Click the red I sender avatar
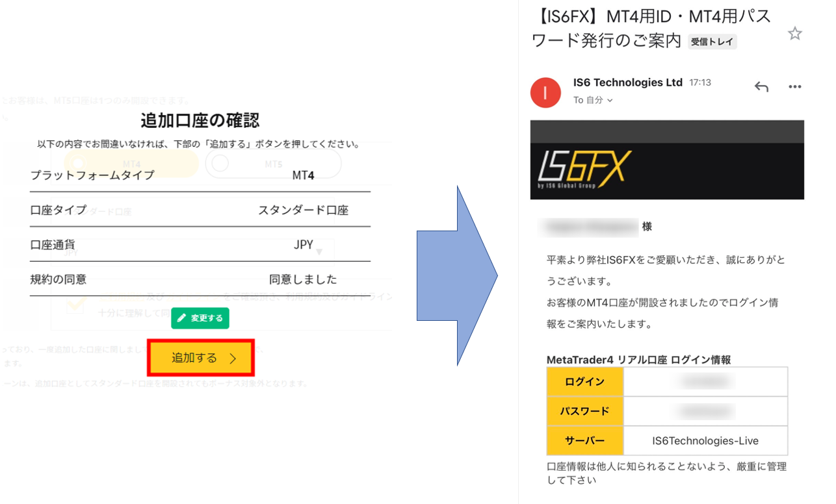 546,92
